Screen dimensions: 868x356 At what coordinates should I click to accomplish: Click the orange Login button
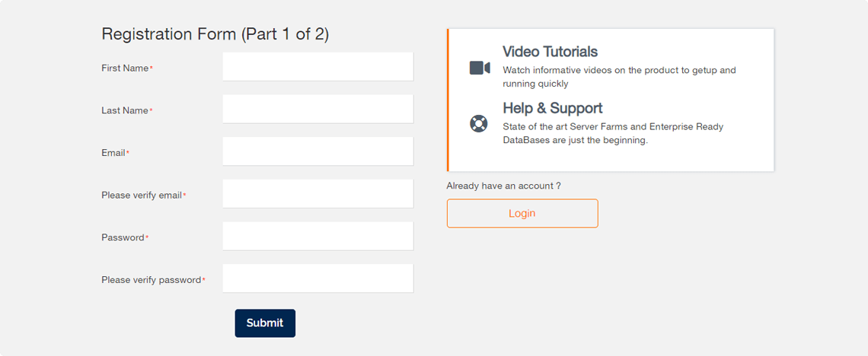click(x=522, y=214)
